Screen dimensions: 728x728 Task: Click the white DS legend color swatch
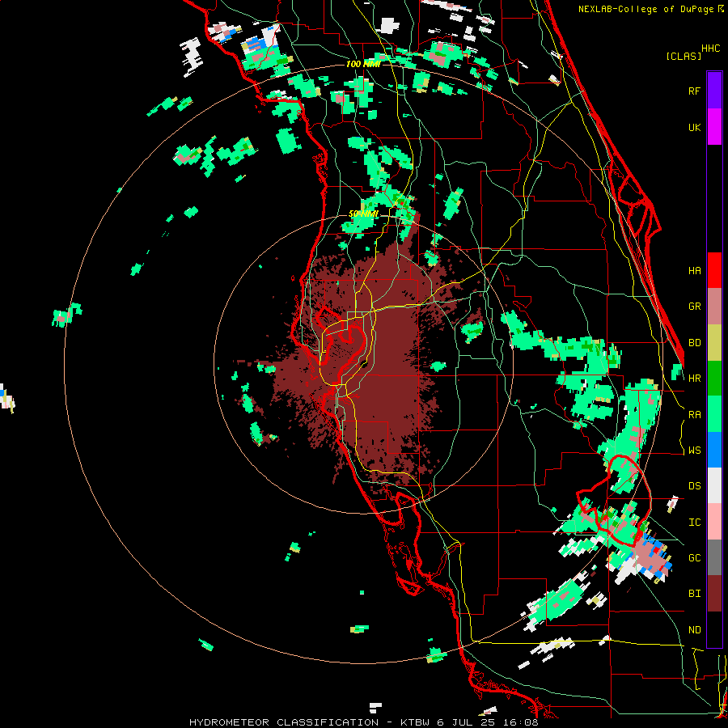tap(714, 485)
